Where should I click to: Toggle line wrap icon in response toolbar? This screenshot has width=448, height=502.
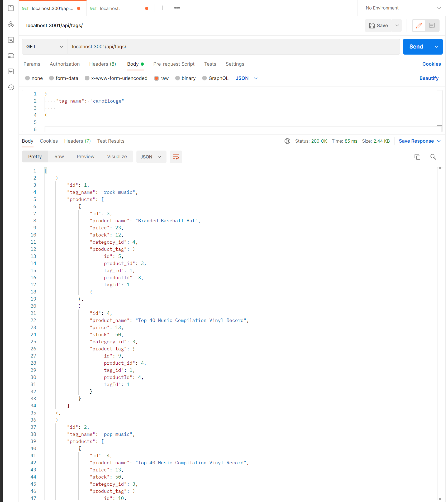(176, 157)
